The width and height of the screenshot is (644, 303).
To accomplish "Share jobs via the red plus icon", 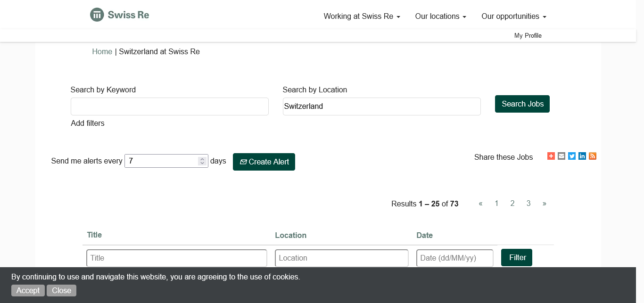I will tap(551, 156).
